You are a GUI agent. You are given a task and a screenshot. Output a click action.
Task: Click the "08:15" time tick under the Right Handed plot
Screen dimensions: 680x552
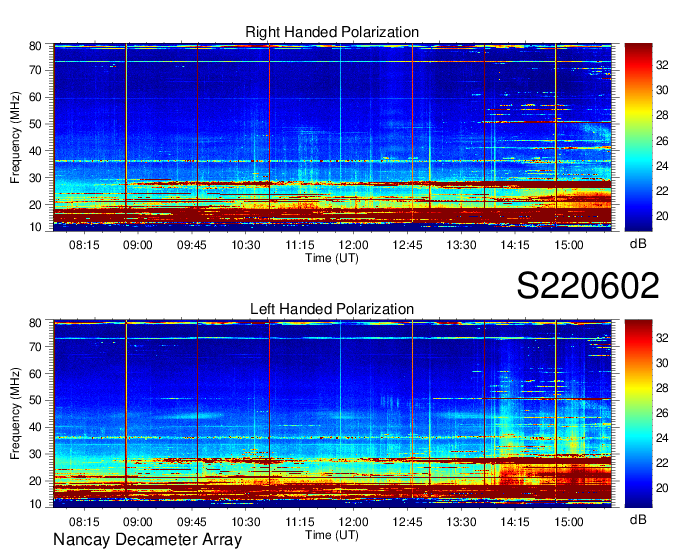pos(84,245)
